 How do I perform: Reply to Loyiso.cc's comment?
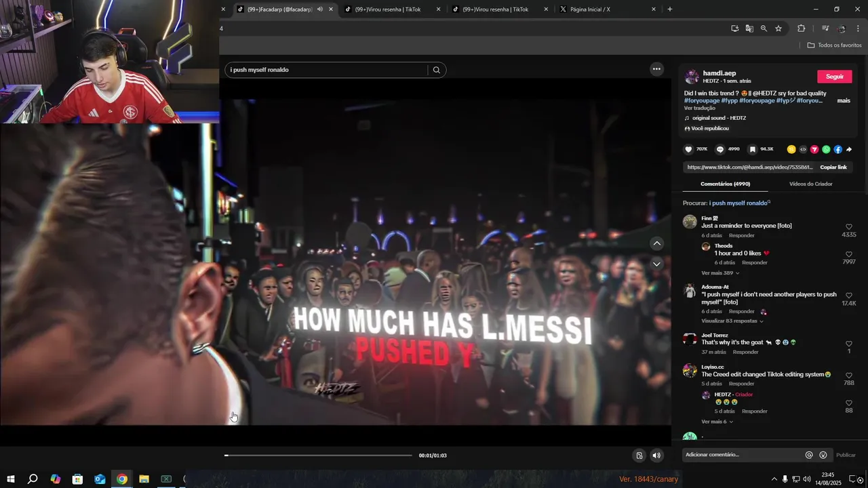click(x=741, y=384)
